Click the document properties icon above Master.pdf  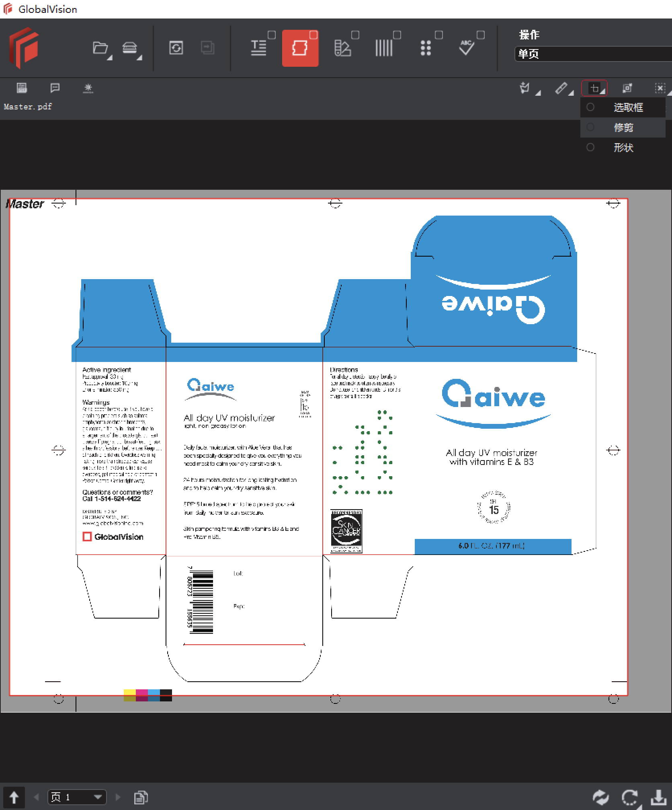pyautogui.click(x=22, y=88)
